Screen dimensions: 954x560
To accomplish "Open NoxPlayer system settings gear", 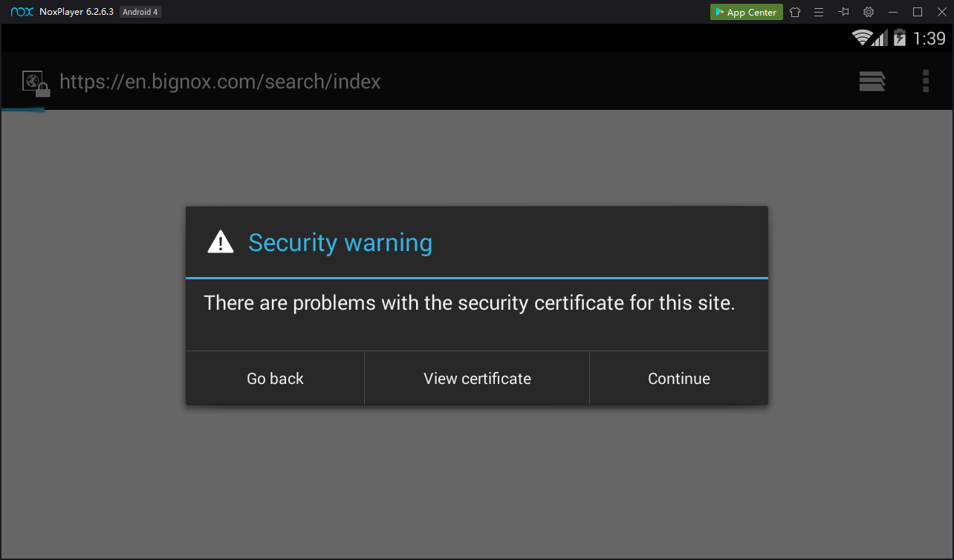I will pyautogui.click(x=868, y=12).
